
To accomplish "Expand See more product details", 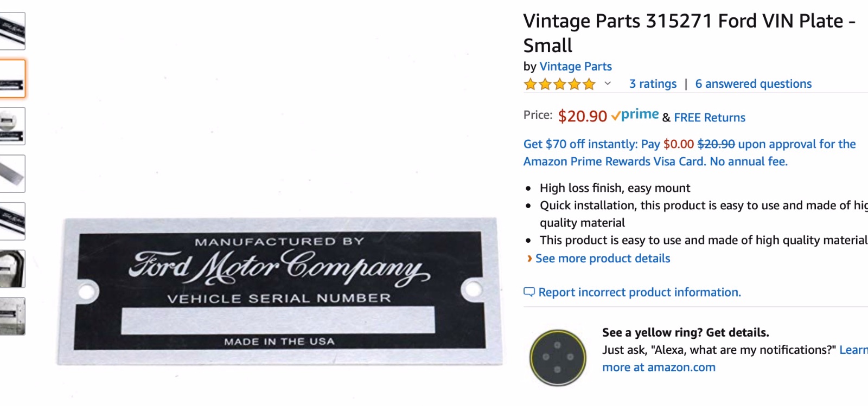I will (x=603, y=259).
